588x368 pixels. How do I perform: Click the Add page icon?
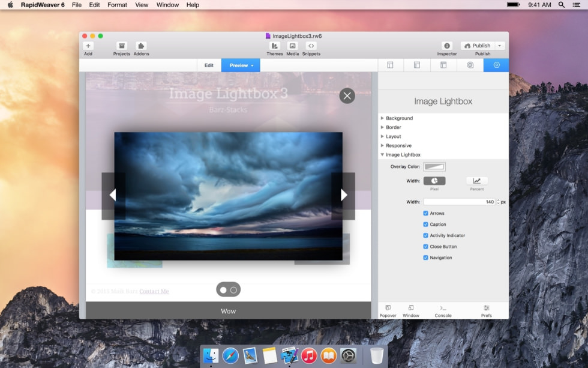(88, 46)
